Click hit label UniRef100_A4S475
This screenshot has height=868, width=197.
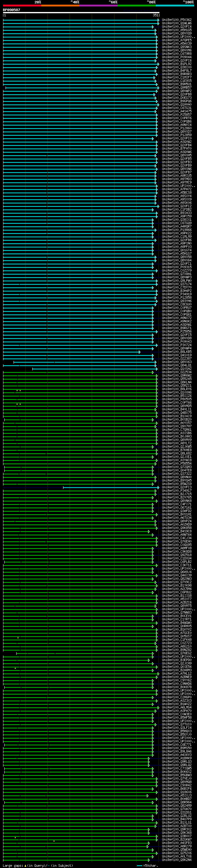(x=177, y=111)
